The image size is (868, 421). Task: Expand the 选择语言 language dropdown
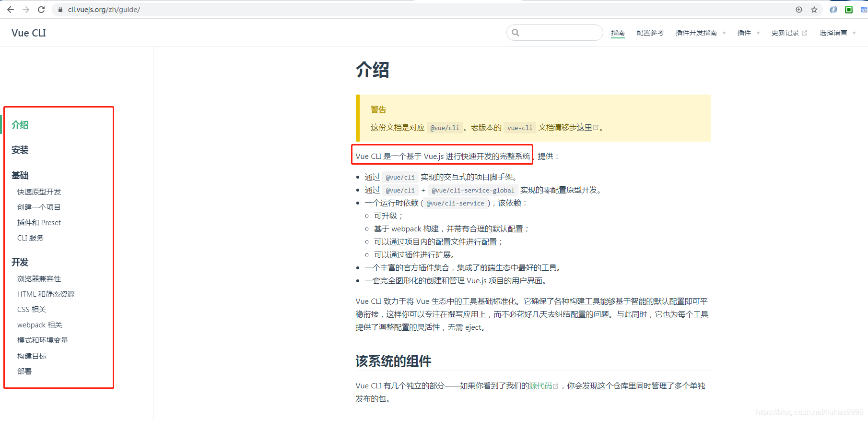point(838,33)
